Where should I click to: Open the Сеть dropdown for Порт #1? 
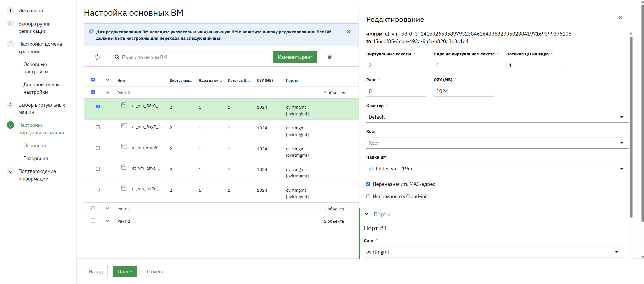pyautogui.click(x=494, y=252)
